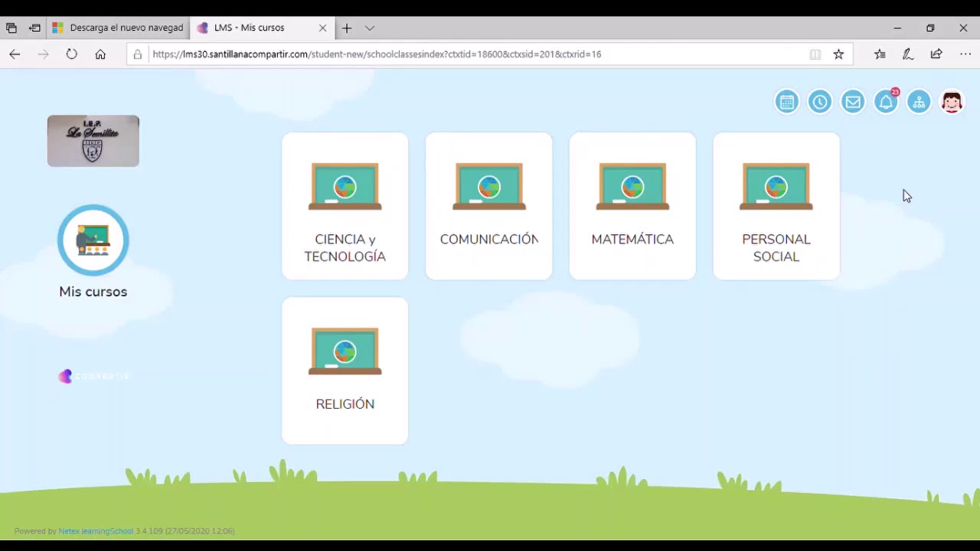Expand the tab preview dropdown arrow

tap(370, 28)
